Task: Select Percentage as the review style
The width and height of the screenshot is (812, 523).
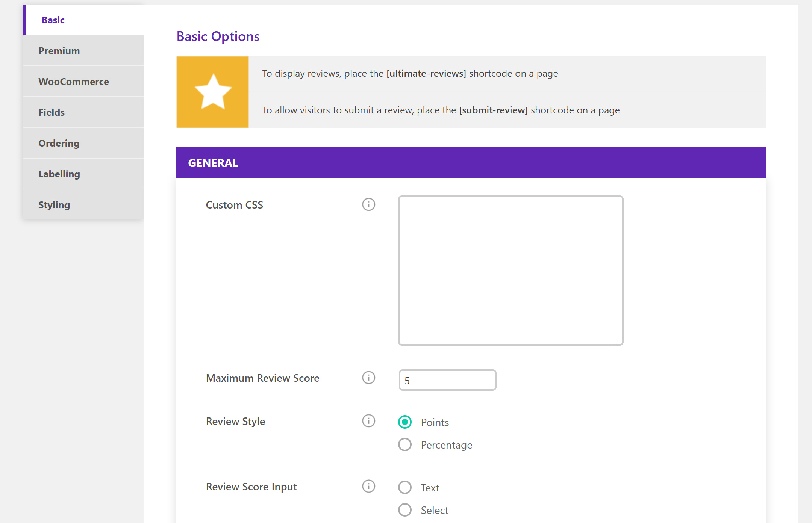Action: tap(404, 444)
